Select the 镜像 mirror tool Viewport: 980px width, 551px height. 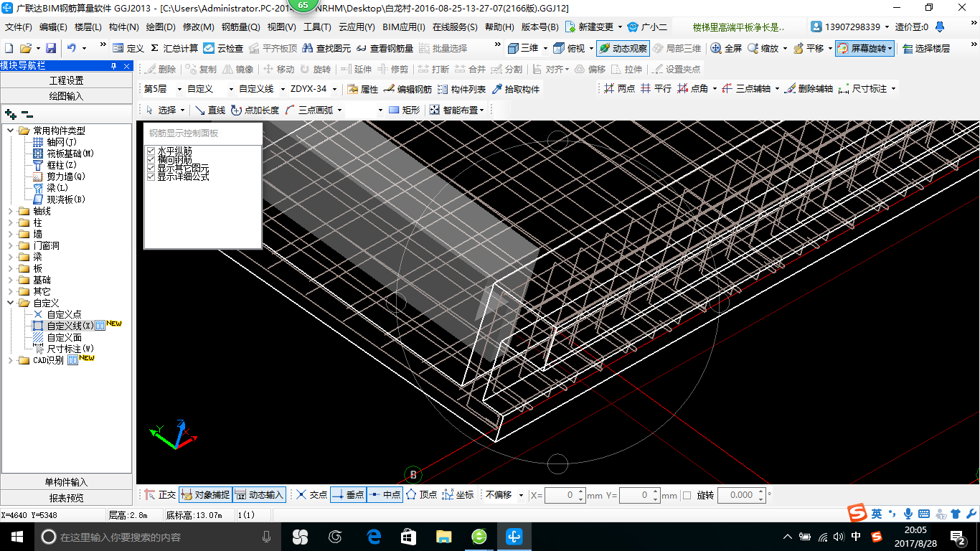point(238,69)
